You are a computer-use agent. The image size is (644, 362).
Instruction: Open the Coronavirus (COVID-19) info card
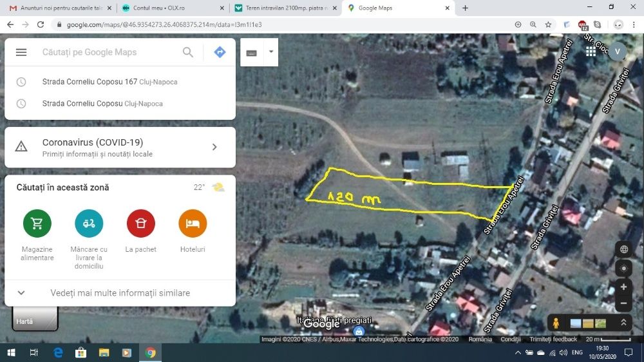(120, 147)
